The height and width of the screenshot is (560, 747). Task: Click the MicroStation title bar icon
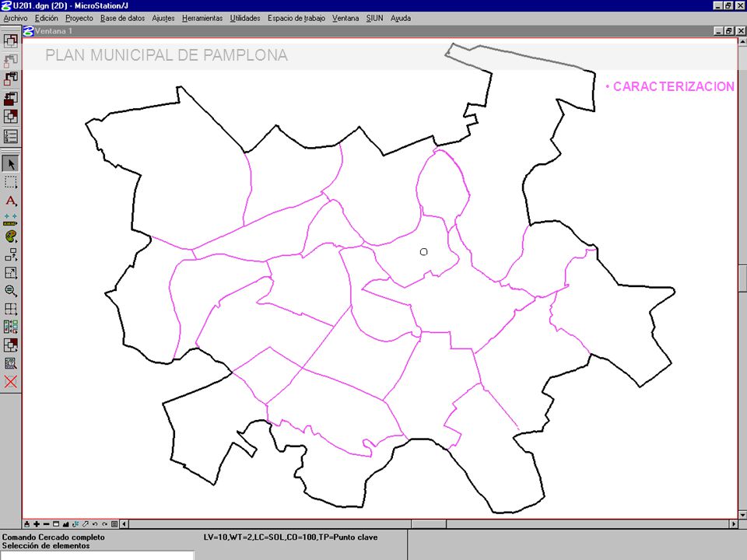5,5
